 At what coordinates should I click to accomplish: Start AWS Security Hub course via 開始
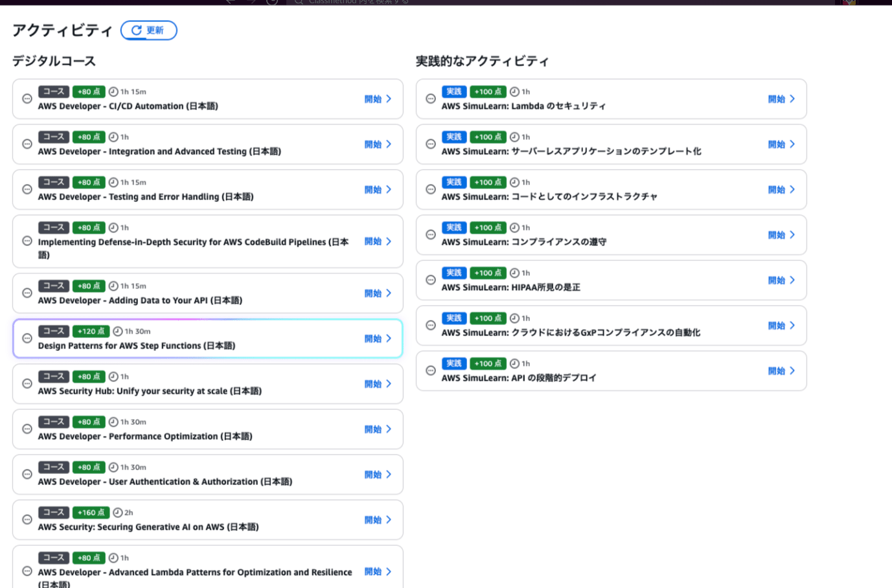[x=378, y=384]
